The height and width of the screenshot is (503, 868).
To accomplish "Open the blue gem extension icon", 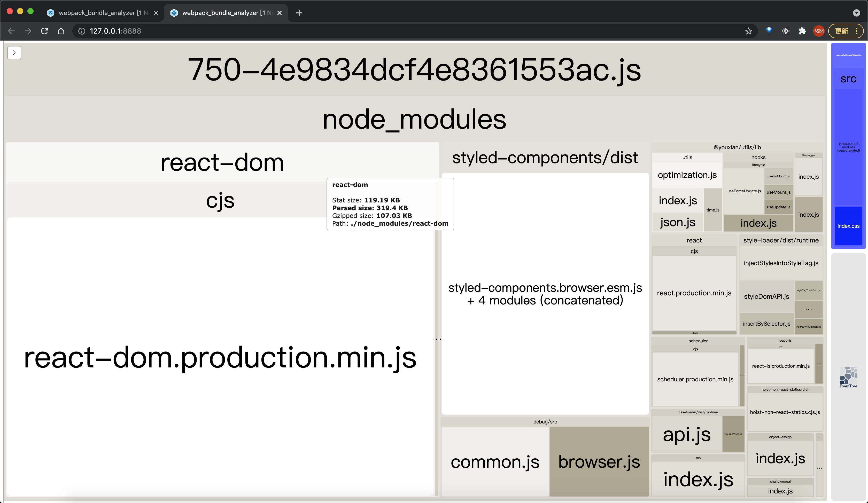I will [769, 31].
